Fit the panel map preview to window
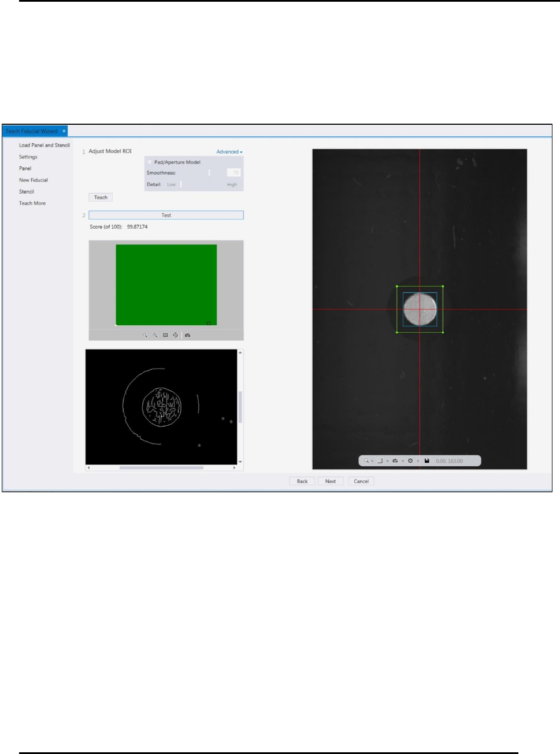560x754 pixels. (165, 335)
